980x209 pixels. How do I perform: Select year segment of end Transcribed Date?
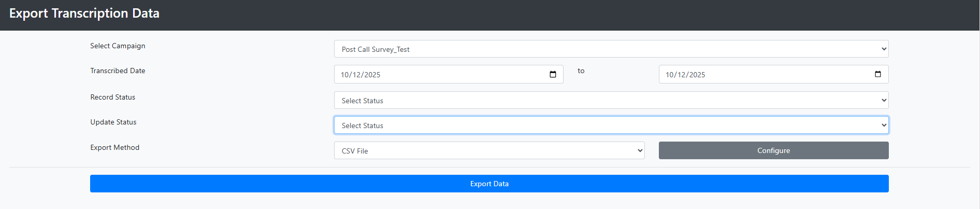pos(697,75)
